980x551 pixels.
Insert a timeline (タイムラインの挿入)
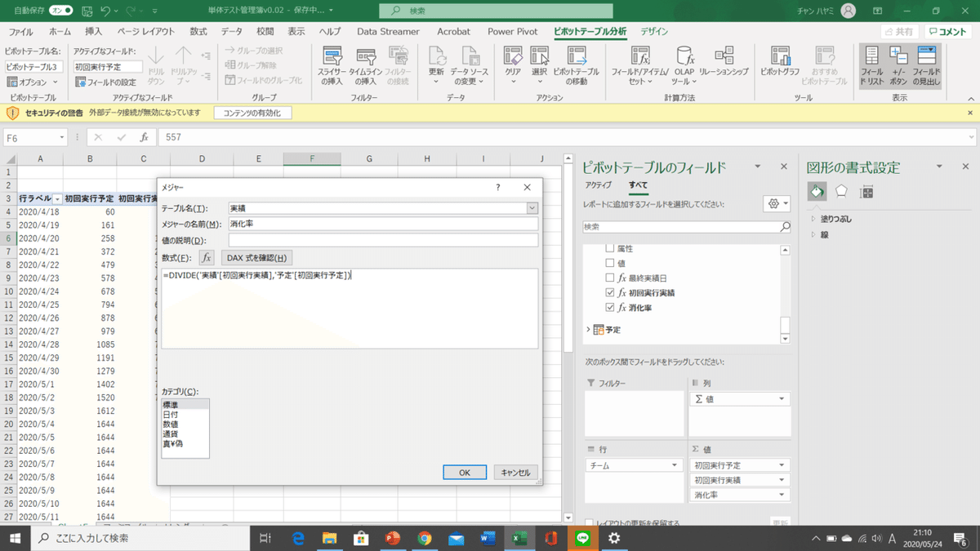365,66
